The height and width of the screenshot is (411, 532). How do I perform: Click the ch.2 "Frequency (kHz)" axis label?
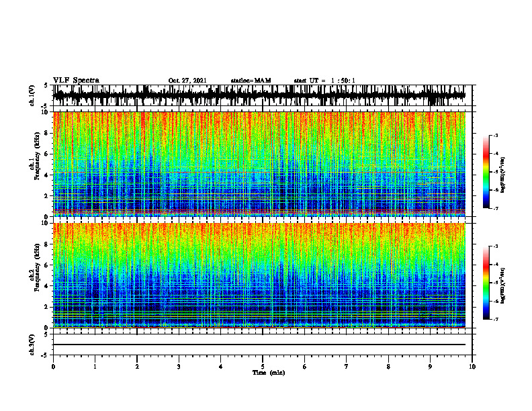(x=38, y=267)
